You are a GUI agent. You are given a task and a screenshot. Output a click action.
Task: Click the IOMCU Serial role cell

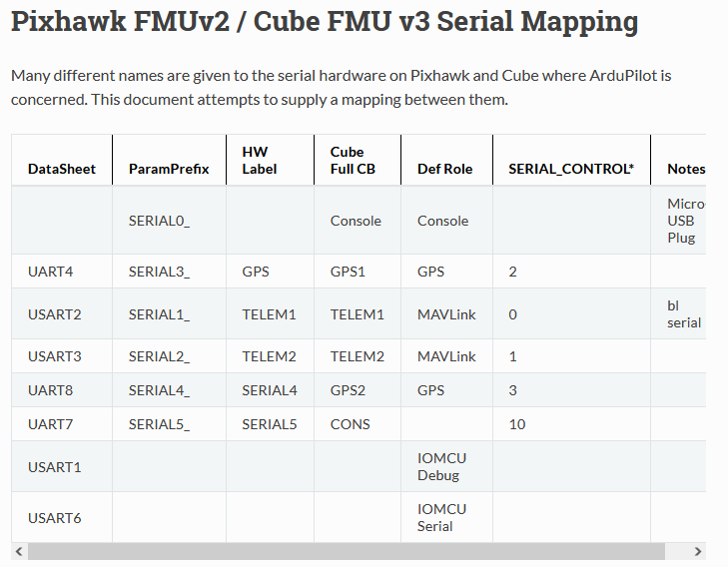(x=446, y=518)
